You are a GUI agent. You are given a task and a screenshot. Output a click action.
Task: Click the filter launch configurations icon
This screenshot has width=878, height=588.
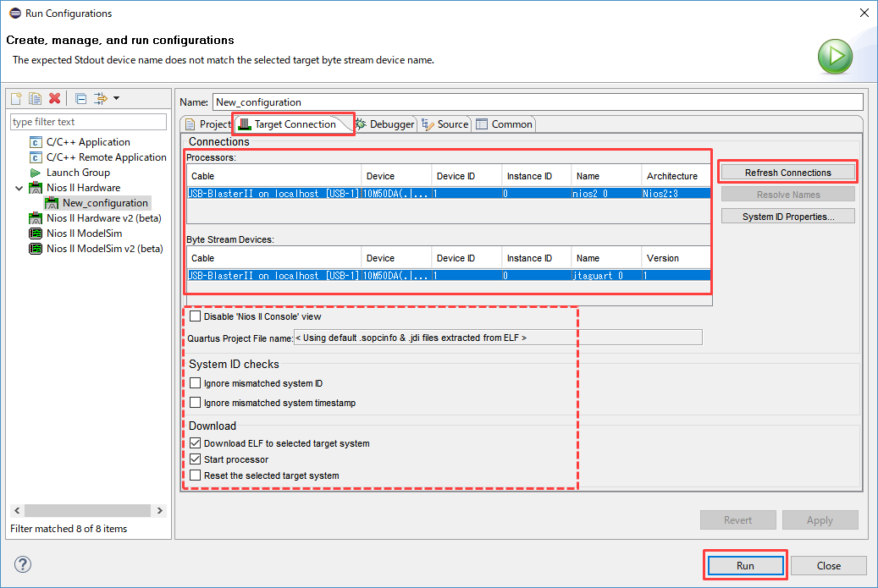pyautogui.click(x=101, y=98)
